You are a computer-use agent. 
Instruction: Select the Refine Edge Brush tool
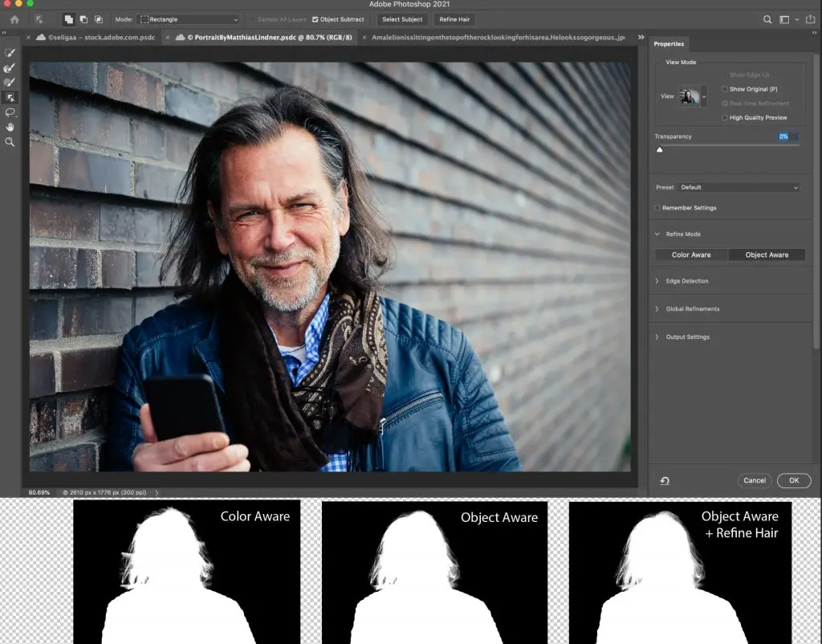10,67
